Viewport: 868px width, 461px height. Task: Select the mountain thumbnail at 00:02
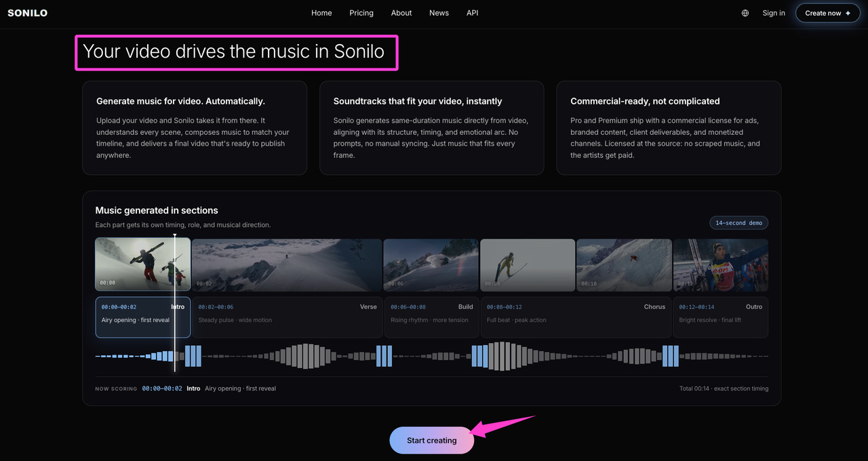[287, 264]
